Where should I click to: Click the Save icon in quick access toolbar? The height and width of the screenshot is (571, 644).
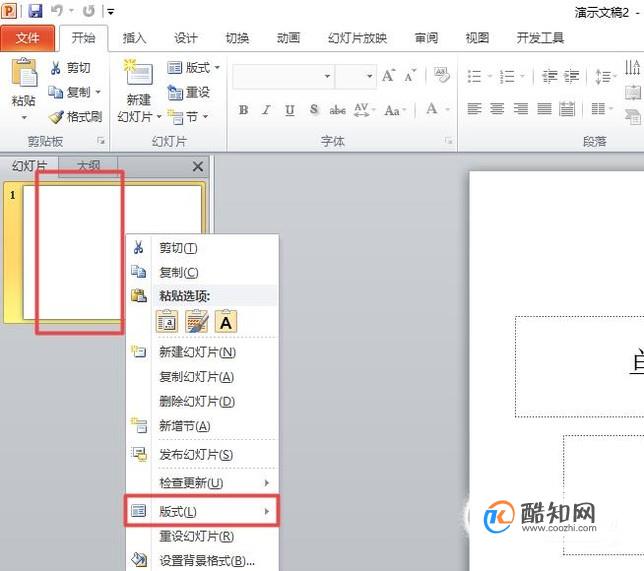(35, 11)
